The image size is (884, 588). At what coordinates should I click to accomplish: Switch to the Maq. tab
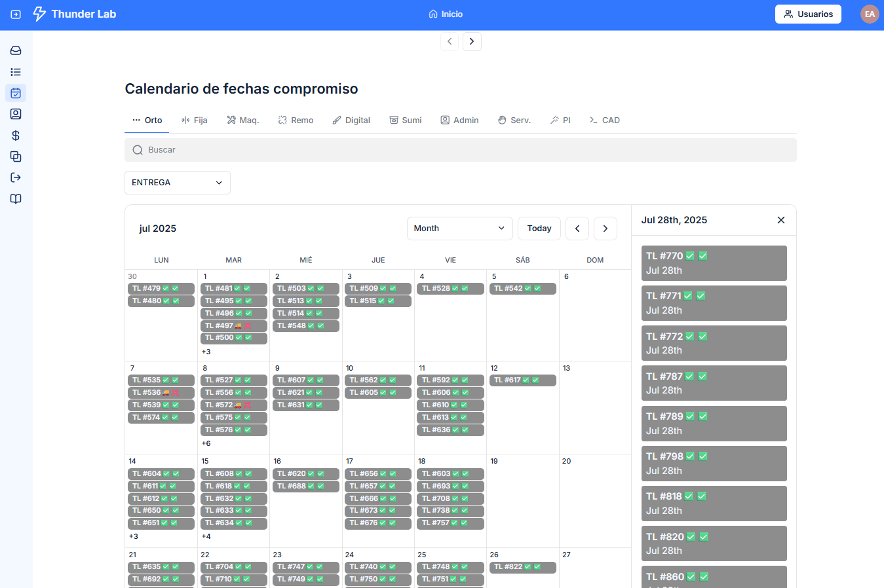(242, 120)
